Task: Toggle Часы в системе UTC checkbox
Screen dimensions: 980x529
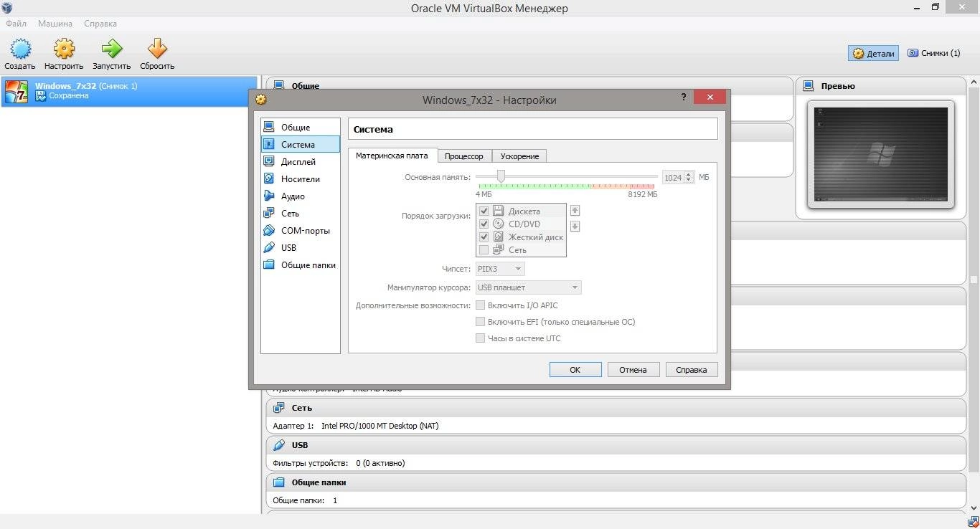Action: point(481,338)
